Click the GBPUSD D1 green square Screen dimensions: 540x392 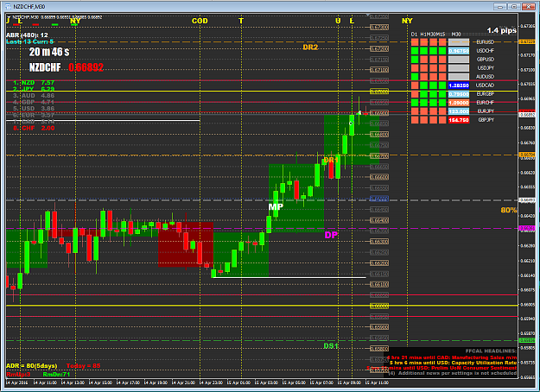pos(415,60)
